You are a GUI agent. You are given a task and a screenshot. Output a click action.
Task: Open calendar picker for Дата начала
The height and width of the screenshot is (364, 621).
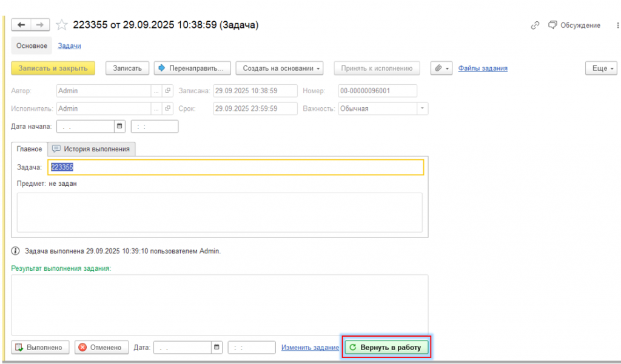[119, 127]
